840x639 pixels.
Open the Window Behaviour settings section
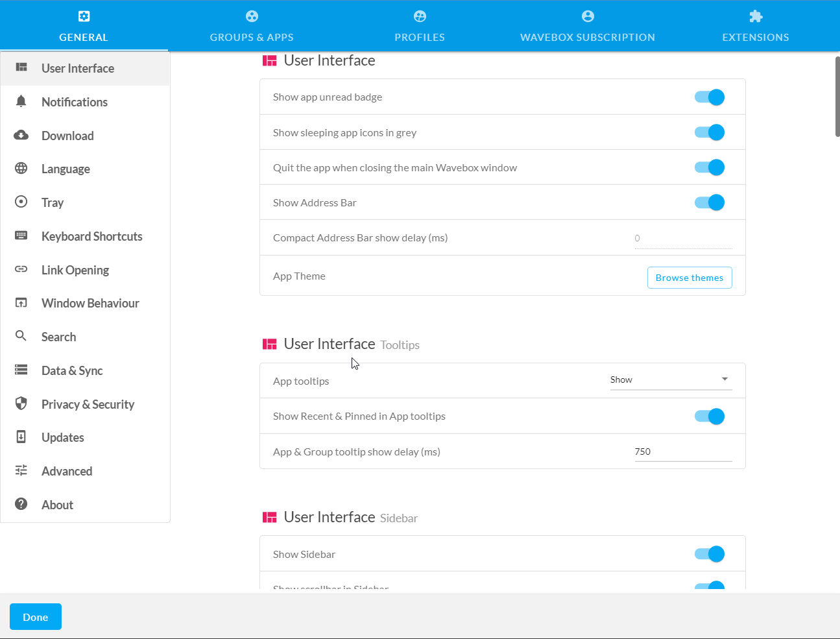[x=85, y=303]
